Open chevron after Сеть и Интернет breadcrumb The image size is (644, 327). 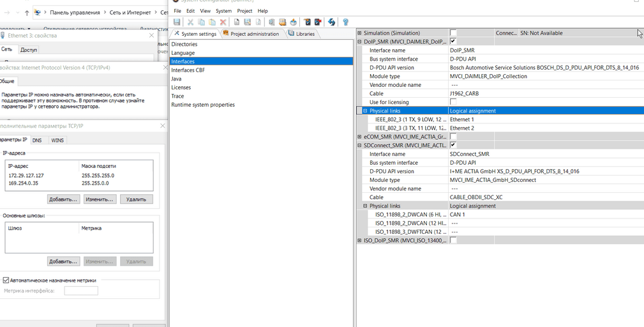(156, 13)
